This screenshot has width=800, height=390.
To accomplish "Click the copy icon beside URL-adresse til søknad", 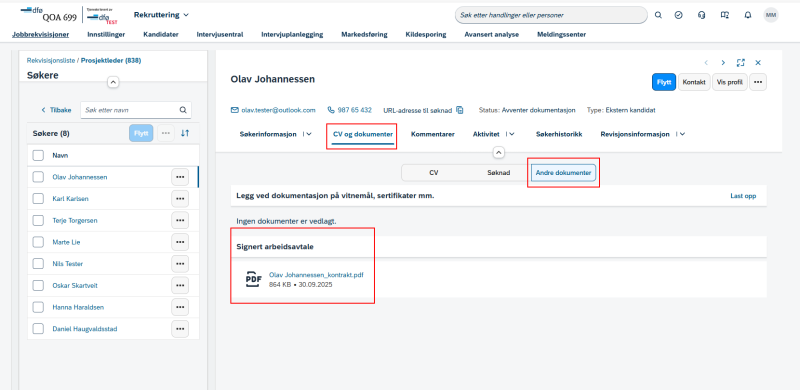I will (x=460, y=110).
